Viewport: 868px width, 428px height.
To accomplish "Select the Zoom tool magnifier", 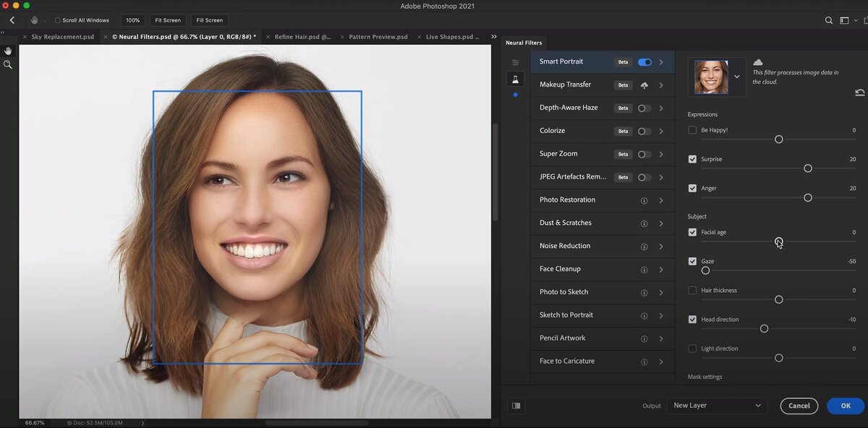I will (8, 65).
